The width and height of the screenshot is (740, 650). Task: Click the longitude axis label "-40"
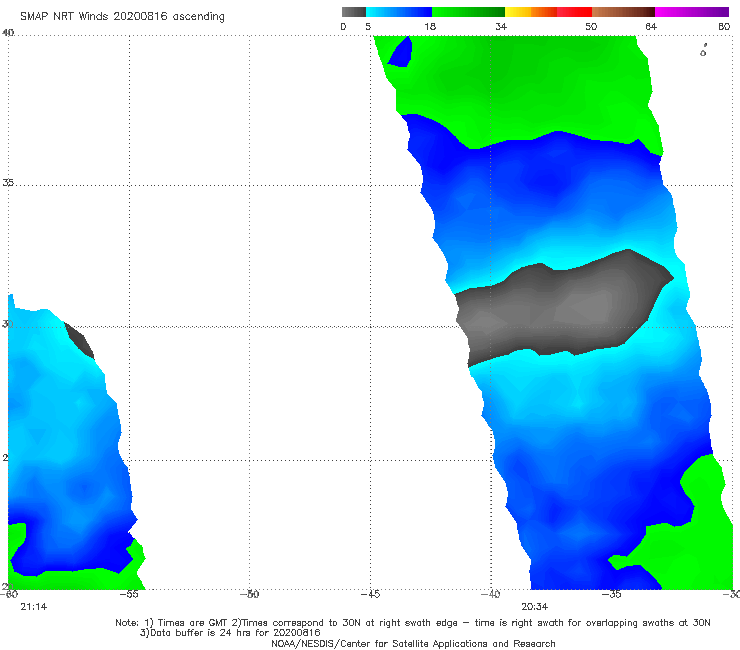tap(491, 594)
